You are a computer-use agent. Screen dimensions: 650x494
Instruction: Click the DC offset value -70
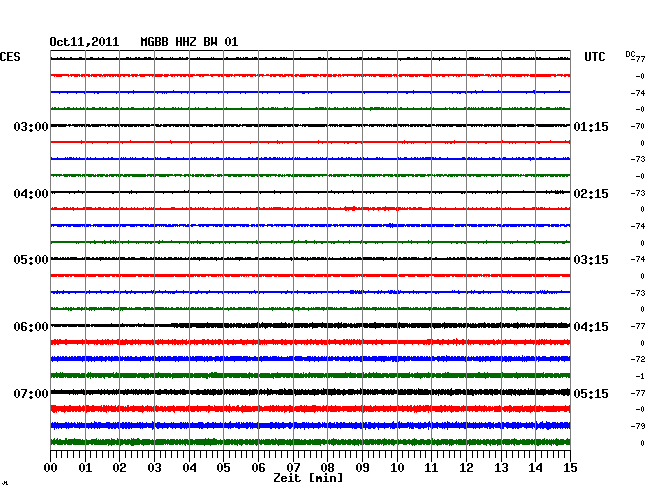coord(638,126)
